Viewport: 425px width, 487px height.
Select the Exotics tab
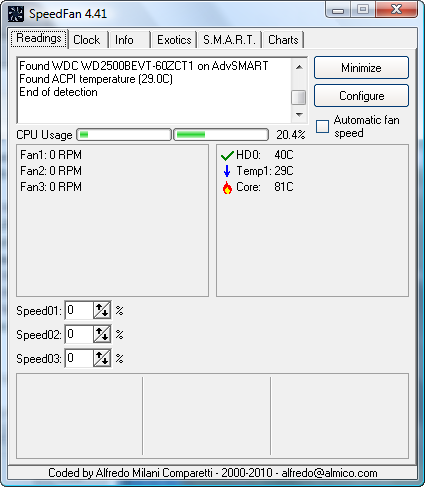[x=174, y=40]
